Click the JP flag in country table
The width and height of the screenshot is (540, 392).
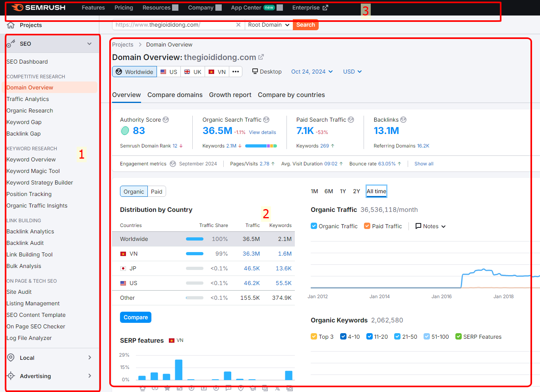[123, 268]
